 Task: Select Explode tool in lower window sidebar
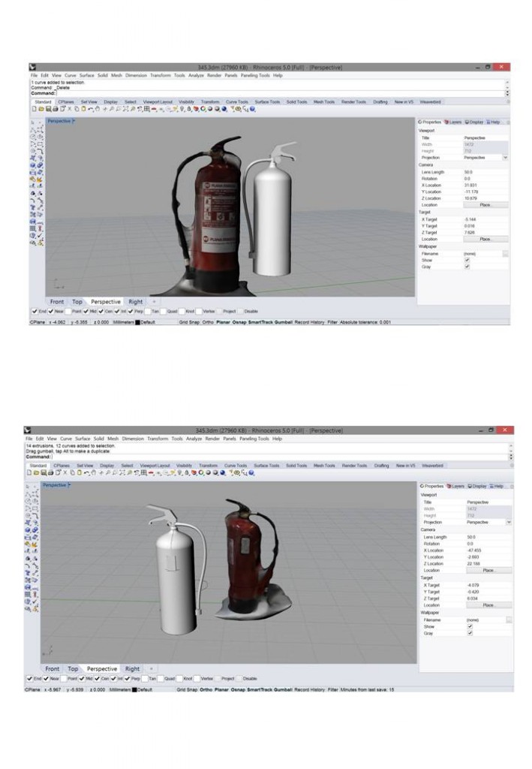[35, 546]
